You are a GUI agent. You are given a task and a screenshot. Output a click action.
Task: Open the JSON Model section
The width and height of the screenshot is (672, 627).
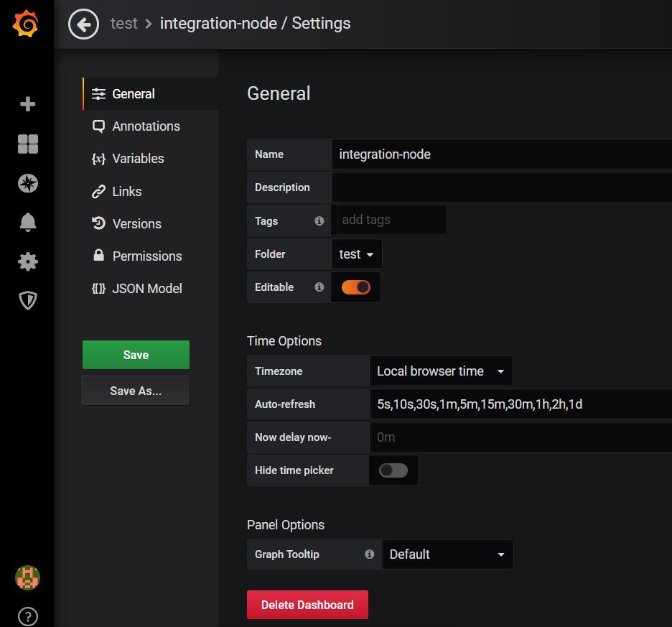coord(146,288)
